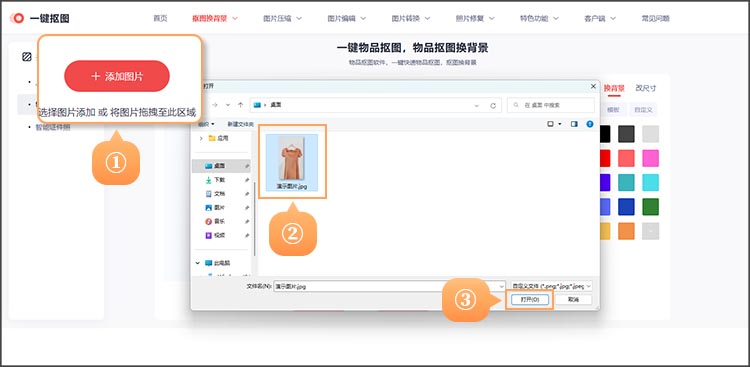This screenshot has width=750, height=367.
Task: Pick the coral red color swatch
Action: (626, 158)
